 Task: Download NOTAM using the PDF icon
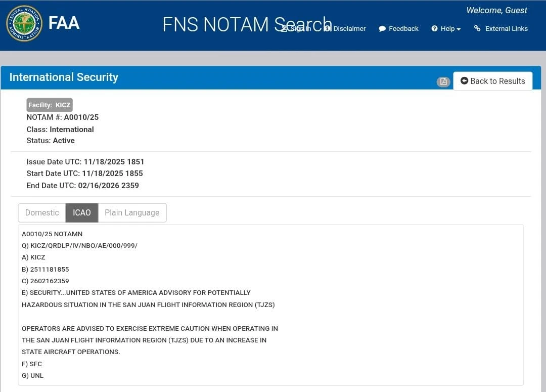tap(443, 81)
